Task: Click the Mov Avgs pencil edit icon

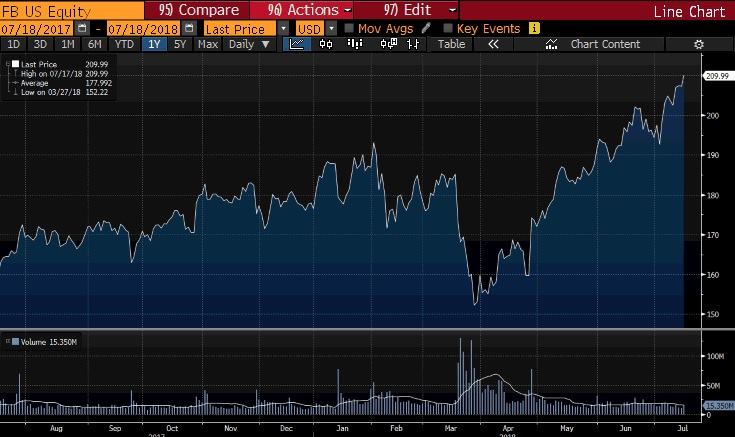Action: click(x=426, y=28)
